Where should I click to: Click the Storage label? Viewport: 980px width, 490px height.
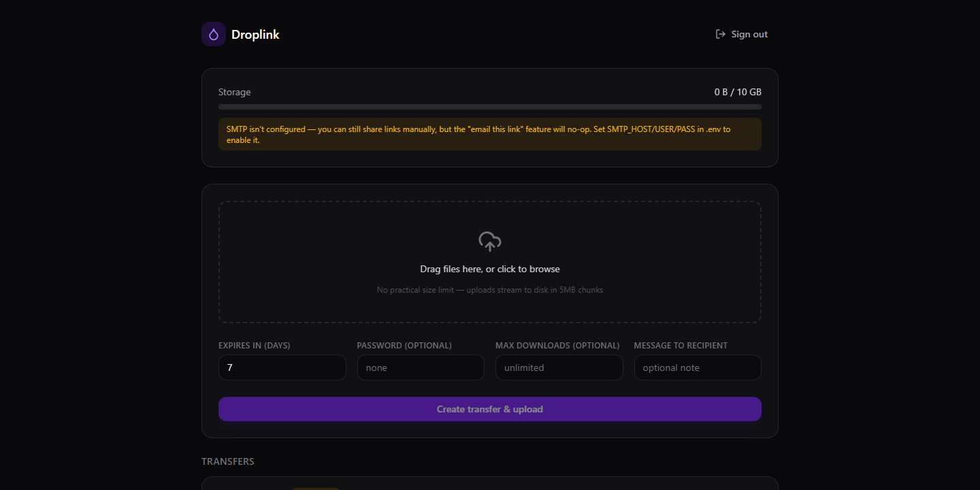[x=235, y=92]
